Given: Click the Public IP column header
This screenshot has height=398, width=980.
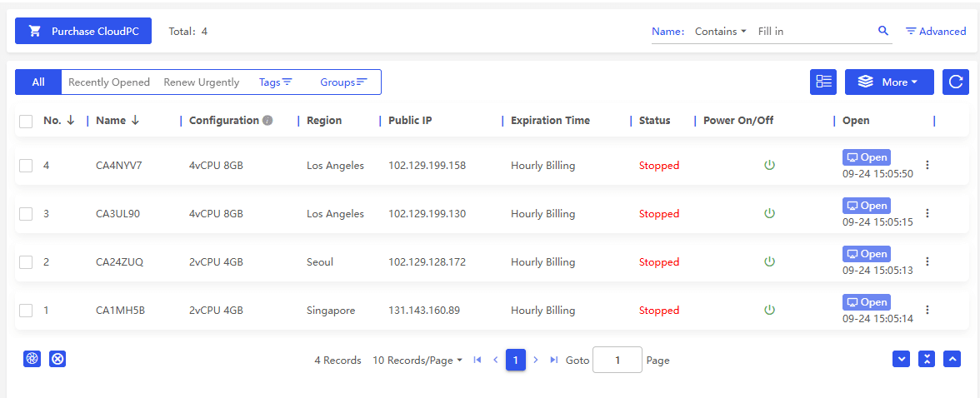Looking at the screenshot, I should click(x=410, y=121).
